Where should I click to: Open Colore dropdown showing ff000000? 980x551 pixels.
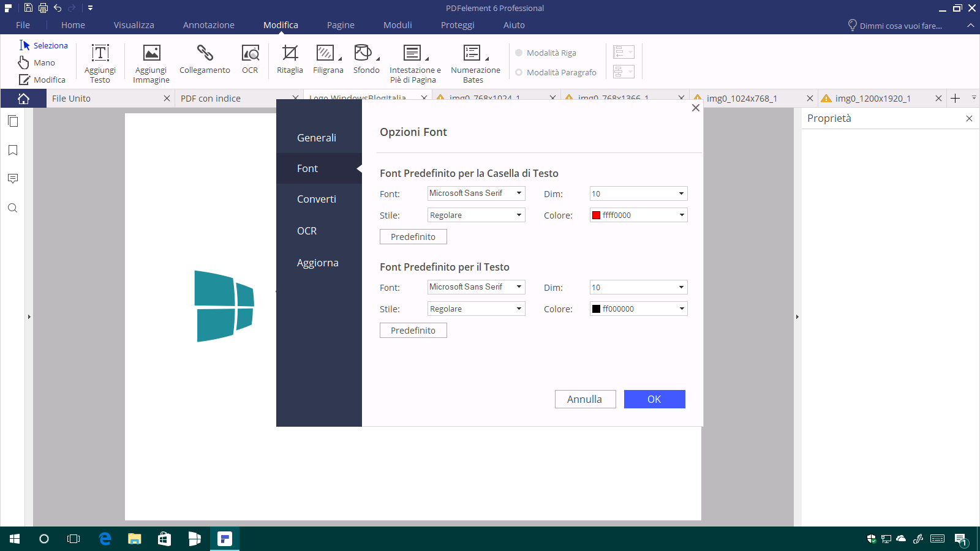(x=639, y=309)
